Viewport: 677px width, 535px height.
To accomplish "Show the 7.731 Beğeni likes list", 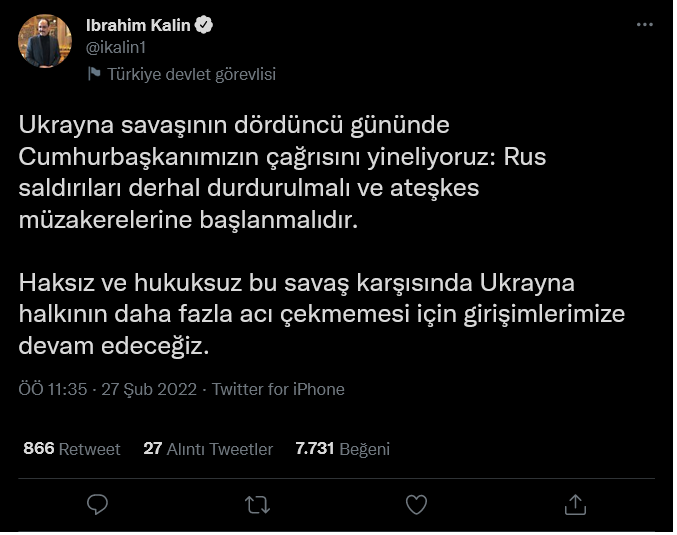I will 342,449.
